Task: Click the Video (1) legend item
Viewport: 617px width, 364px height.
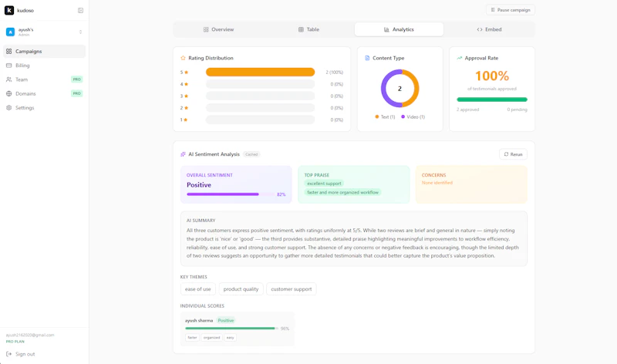Action: click(413, 117)
